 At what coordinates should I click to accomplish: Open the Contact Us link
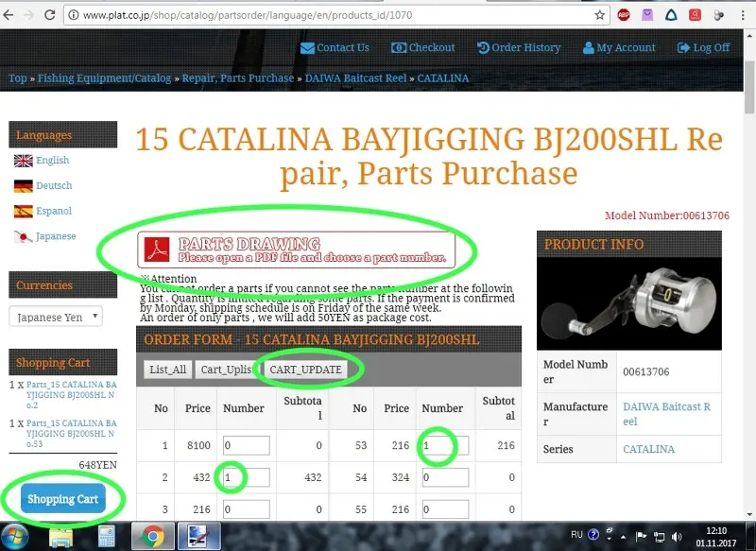click(342, 47)
